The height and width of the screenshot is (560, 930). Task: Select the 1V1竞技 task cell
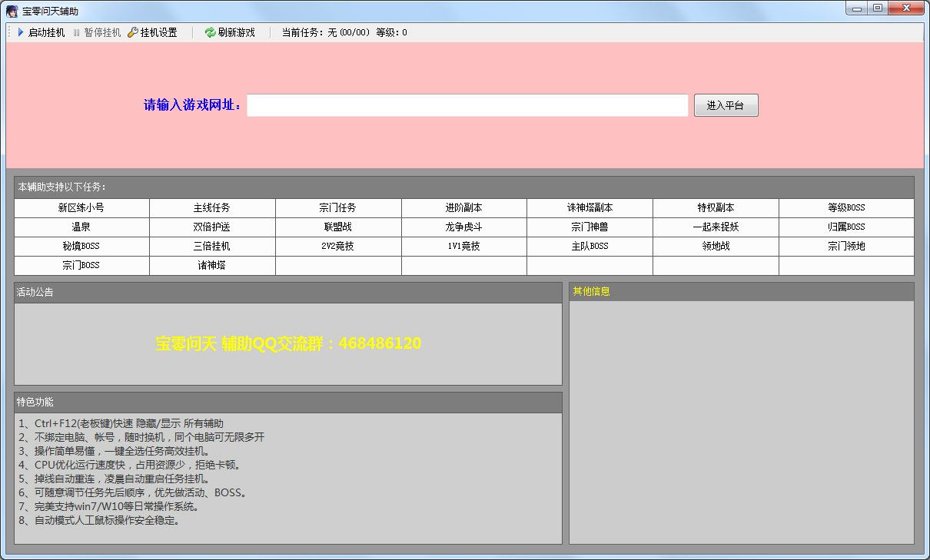click(464, 247)
